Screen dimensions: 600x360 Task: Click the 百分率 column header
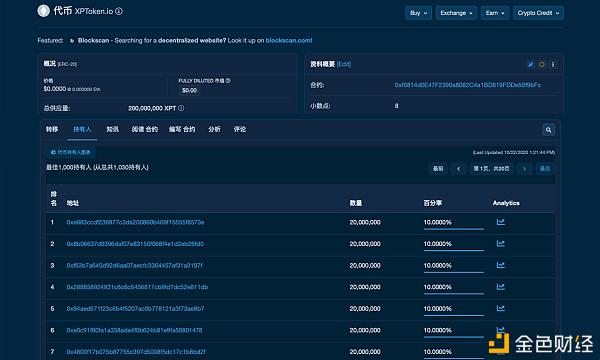[x=433, y=203]
